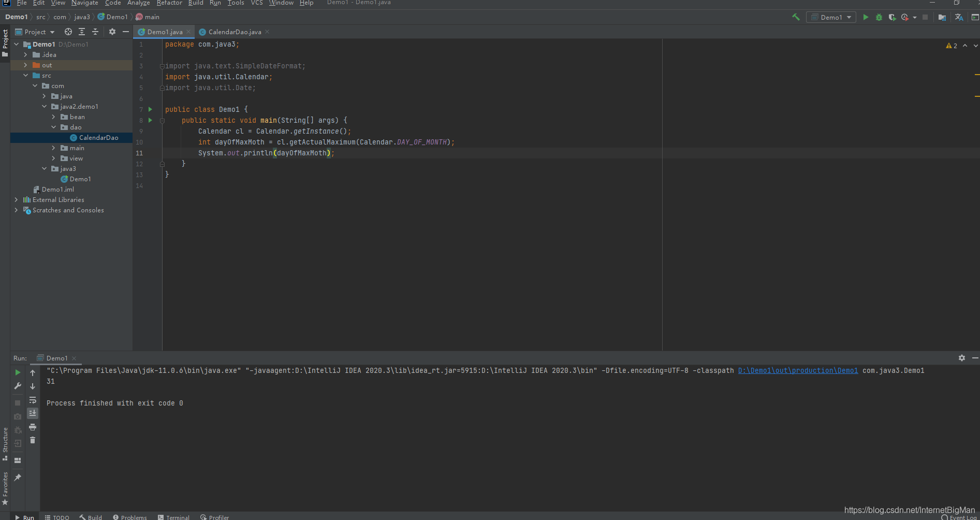Viewport: 980px width, 520px height.
Task: Click the wrench icon in Run panel
Action: 18,386
